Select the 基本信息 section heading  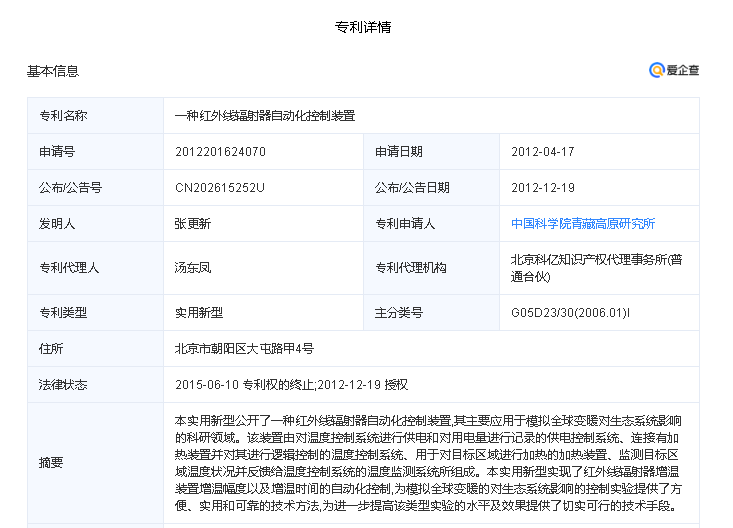53,71
